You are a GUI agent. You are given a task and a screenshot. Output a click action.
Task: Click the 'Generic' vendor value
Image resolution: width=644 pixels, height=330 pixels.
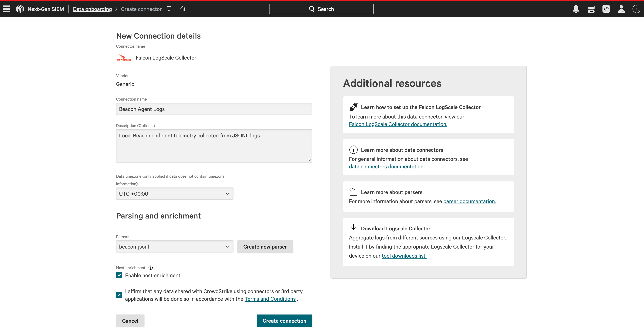coord(125,84)
